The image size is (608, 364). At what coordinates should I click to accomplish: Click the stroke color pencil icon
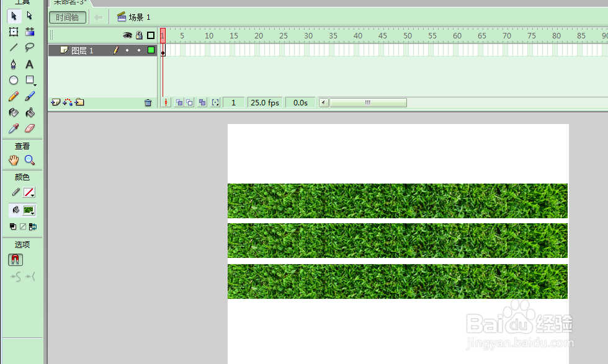[x=16, y=192]
